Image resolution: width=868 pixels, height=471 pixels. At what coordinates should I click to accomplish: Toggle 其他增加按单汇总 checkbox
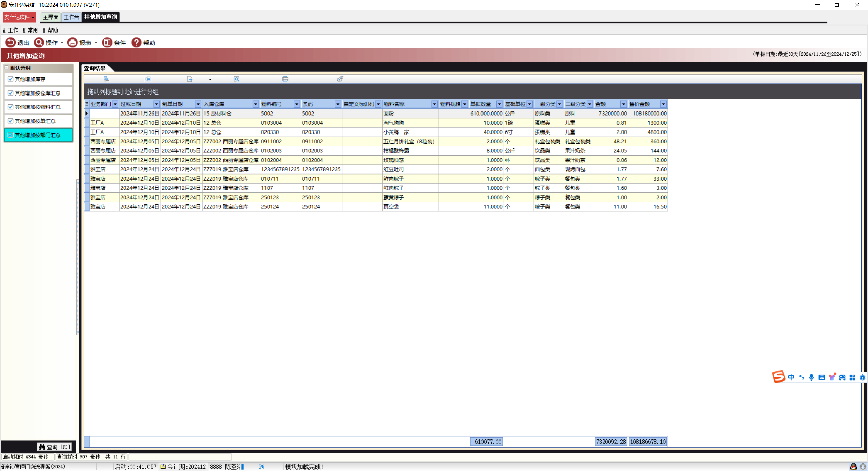[11, 121]
